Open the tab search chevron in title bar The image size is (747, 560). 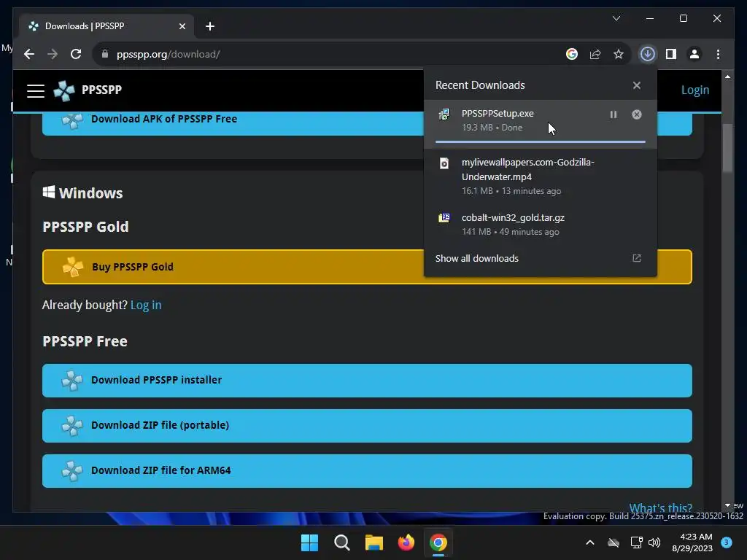[x=616, y=18]
